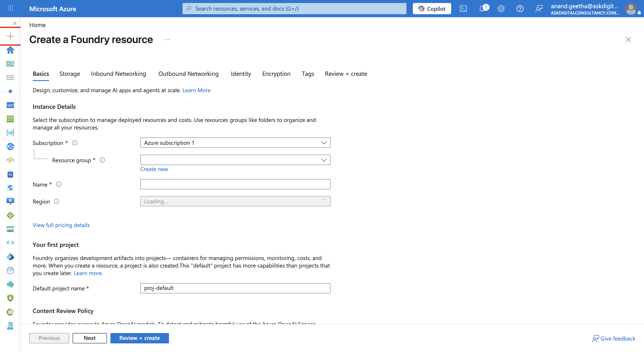Image resolution: width=644 pixels, height=352 pixels.
Task: Click the search resources and services box
Action: click(x=294, y=9)
